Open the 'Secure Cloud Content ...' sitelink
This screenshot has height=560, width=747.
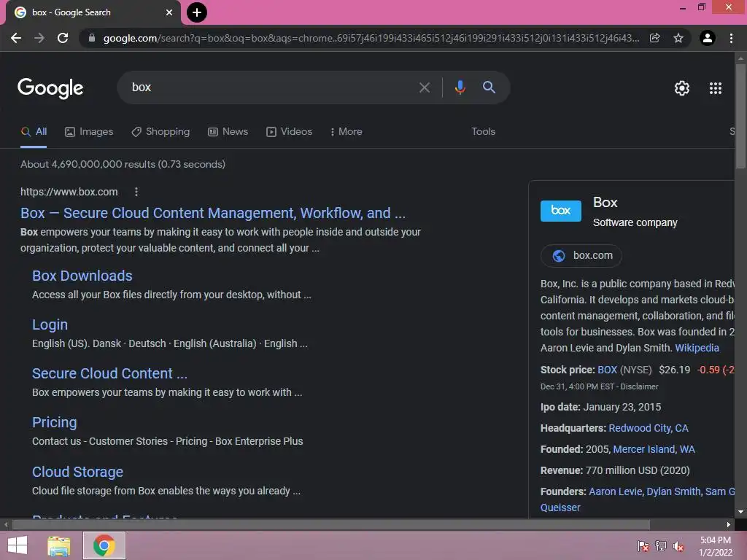point(109,374)
